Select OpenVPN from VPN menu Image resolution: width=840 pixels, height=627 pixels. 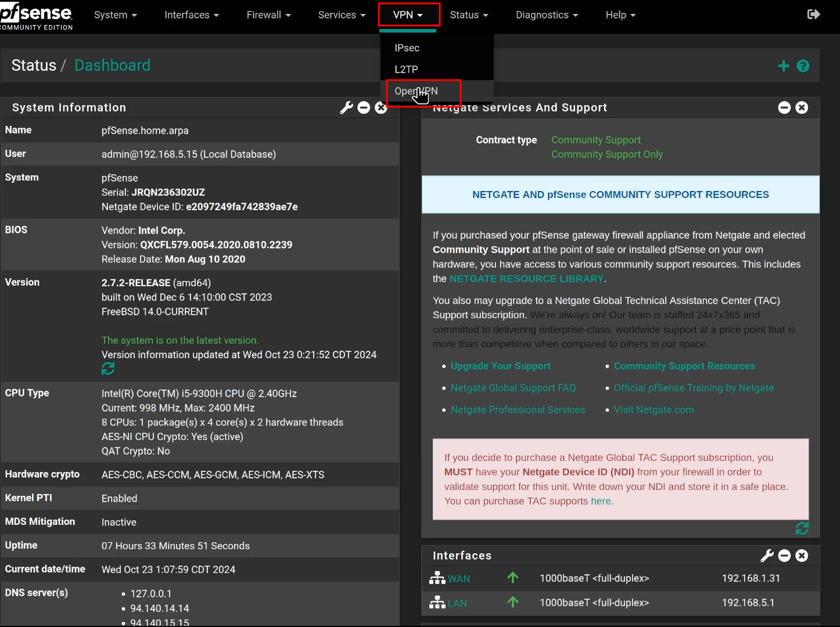tap(436, 91)
